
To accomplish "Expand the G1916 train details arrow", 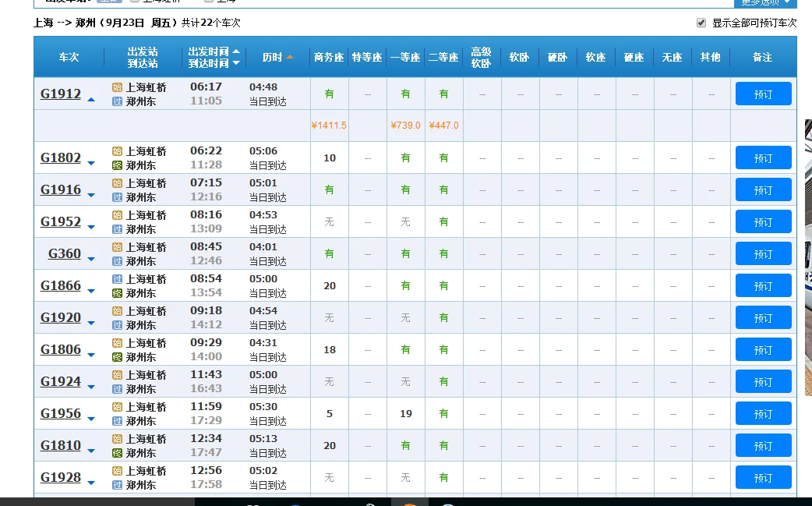I will (91, 196).
